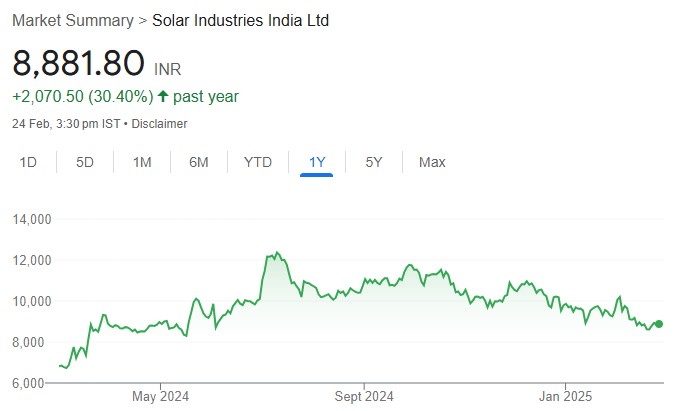Click the Jan 2025 axis label

565,396
